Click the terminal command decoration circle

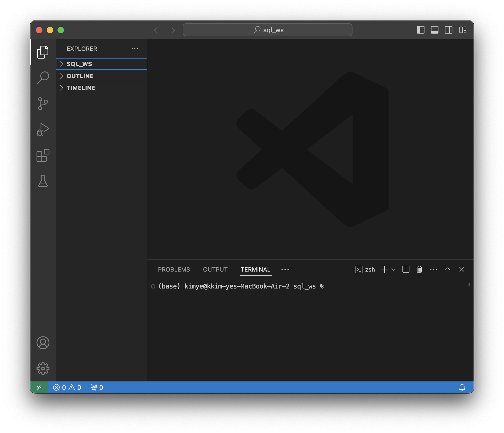(x=153, y=286)
